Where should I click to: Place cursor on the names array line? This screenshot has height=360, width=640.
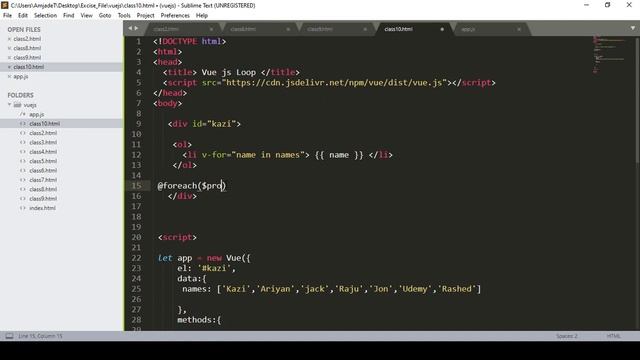331,289
